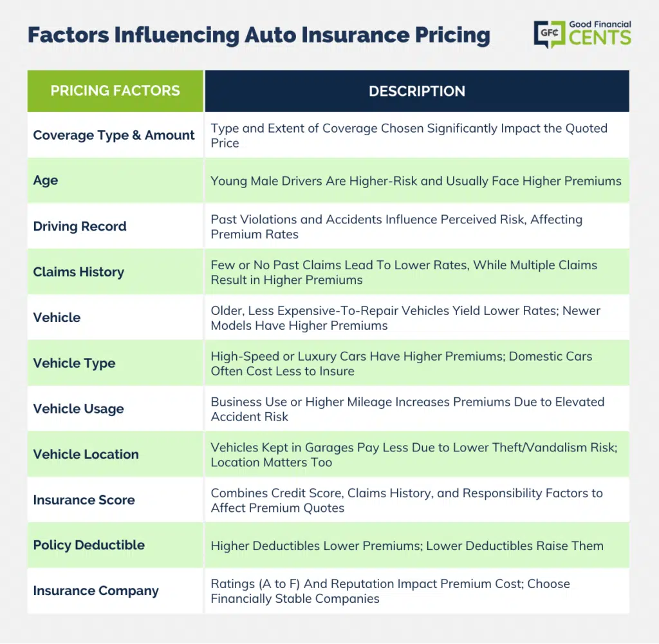659x644 pixels.
Task: Select the Insurance Score row label
Action: tap(84, 500)
